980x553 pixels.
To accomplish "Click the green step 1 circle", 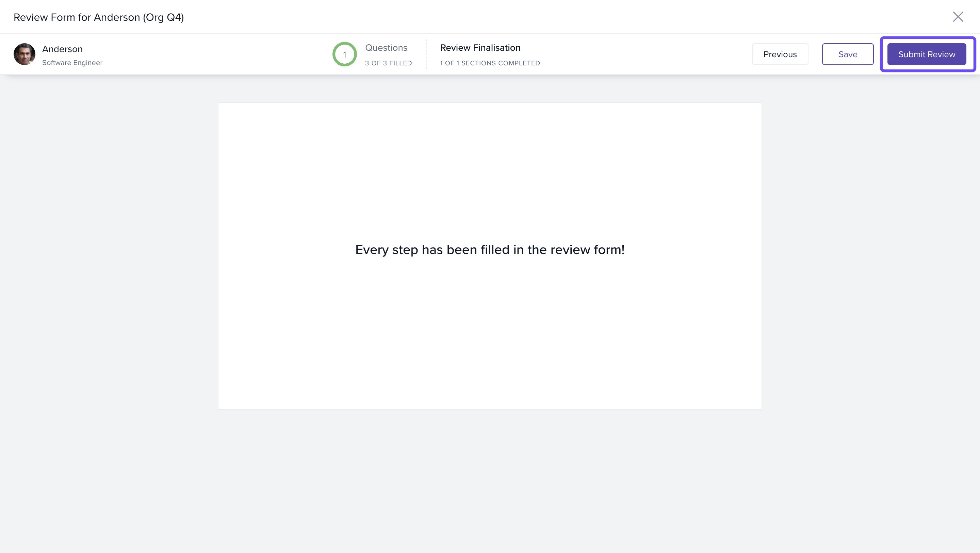I will (344, 54).
